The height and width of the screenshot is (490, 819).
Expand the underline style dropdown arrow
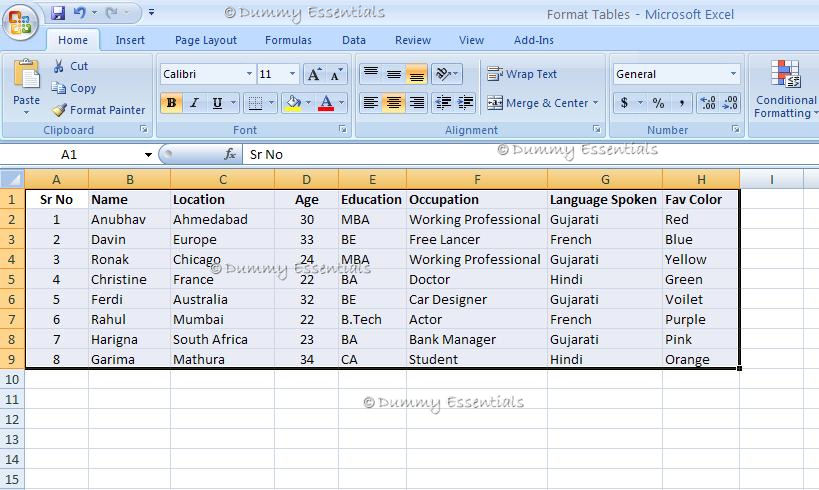coord(233,103)
